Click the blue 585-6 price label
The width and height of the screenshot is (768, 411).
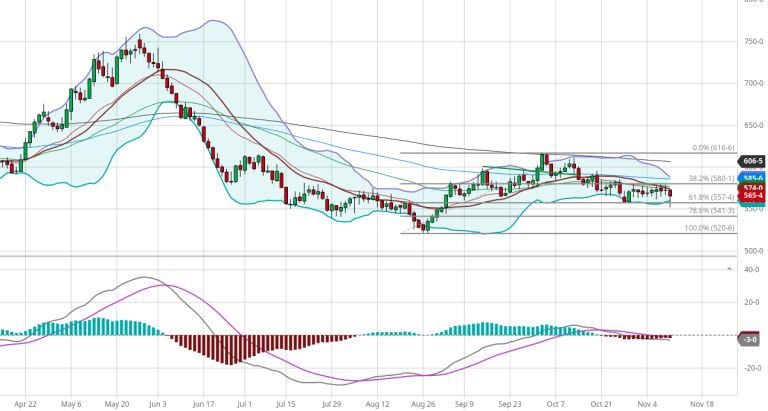(x=753, y=178)
